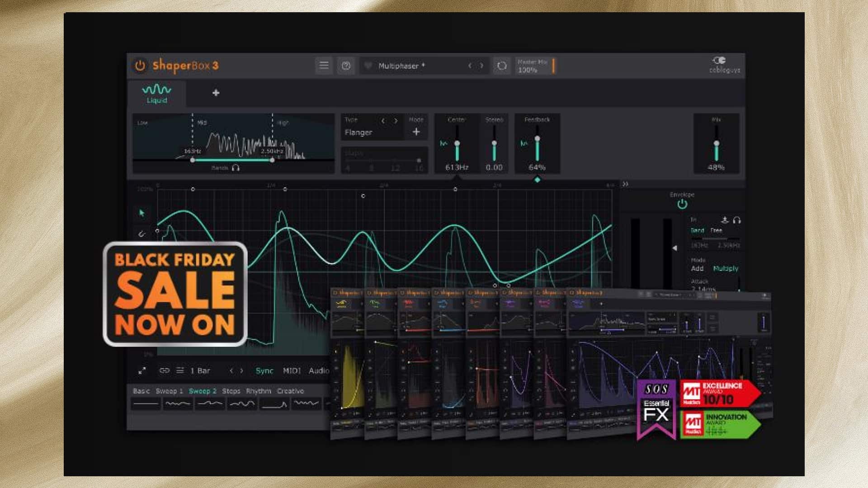
Task: Open the Sweep 1 wave presets tab
Action: click(x=169, y=391)
